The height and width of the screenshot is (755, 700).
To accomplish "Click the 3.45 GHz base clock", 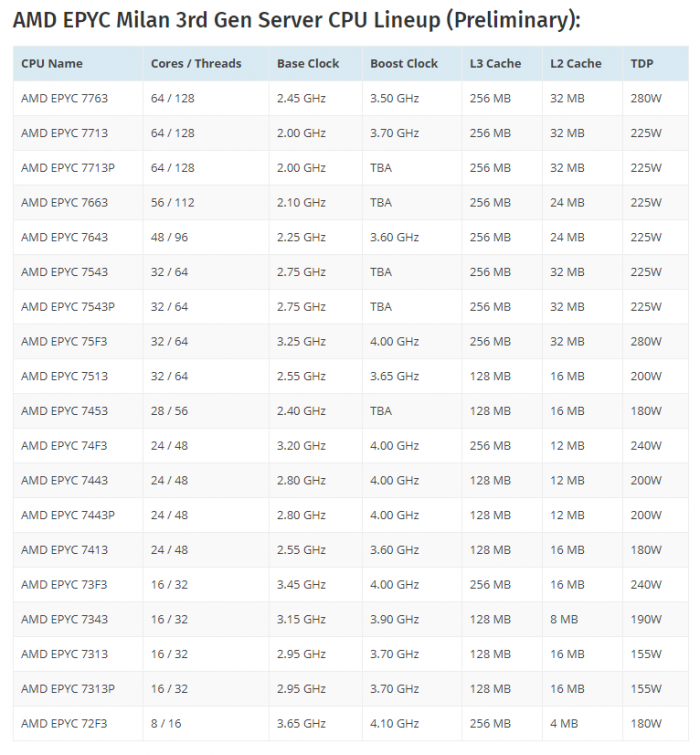I will pos(301,585).
